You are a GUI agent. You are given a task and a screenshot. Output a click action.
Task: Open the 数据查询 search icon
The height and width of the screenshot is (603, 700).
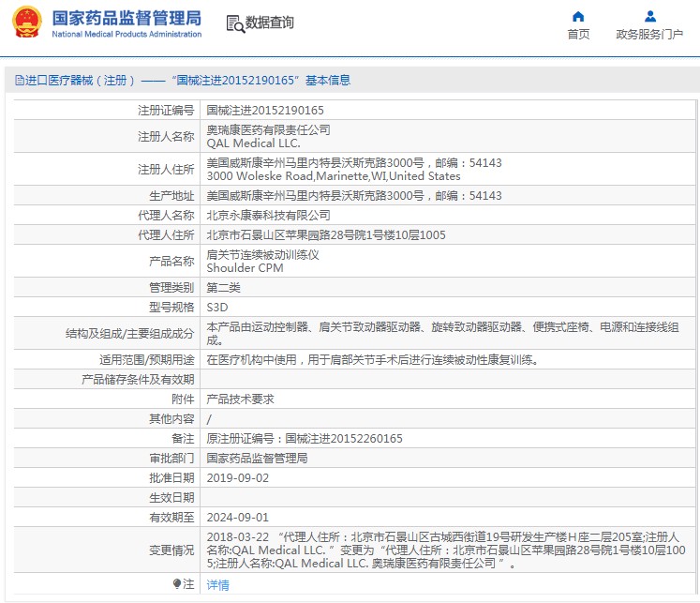[x=235, y=23]
